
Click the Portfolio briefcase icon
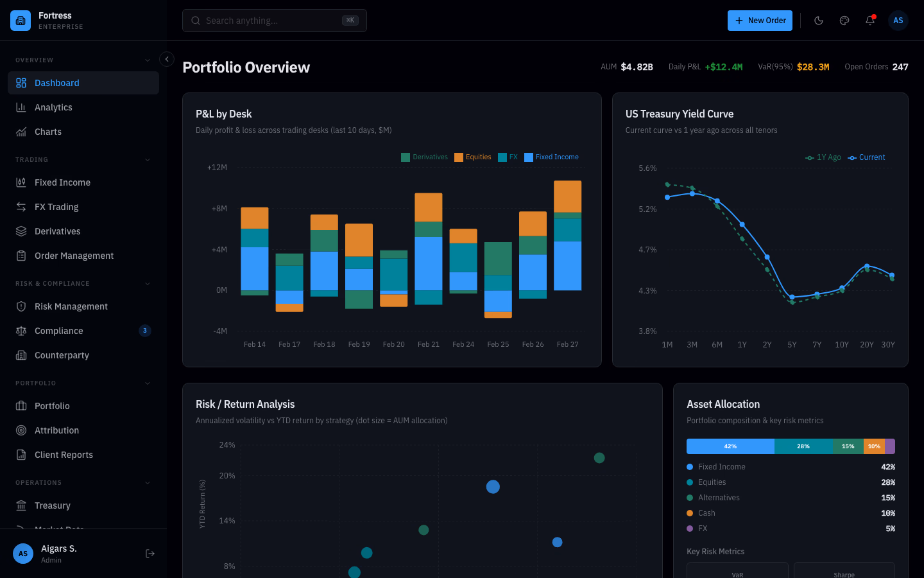coord(21,406)
